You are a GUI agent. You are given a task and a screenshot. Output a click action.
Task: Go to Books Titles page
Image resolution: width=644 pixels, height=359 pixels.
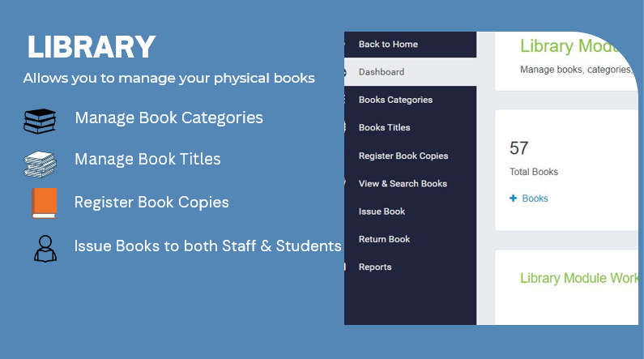point(411,128)
